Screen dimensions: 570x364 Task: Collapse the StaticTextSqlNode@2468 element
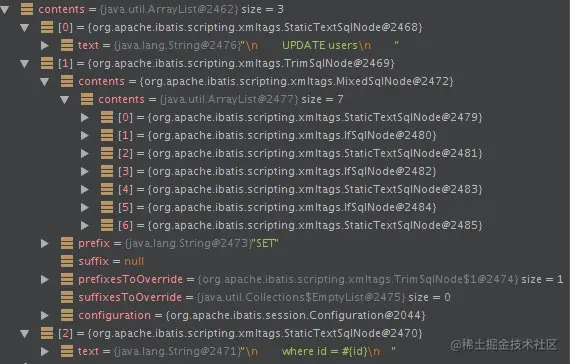coord(25,27)
